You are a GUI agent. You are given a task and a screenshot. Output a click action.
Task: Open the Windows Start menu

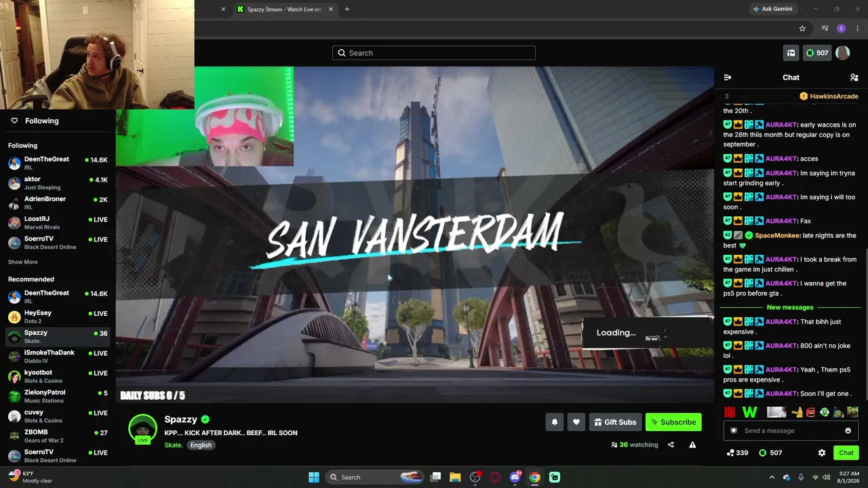point(314,477)
